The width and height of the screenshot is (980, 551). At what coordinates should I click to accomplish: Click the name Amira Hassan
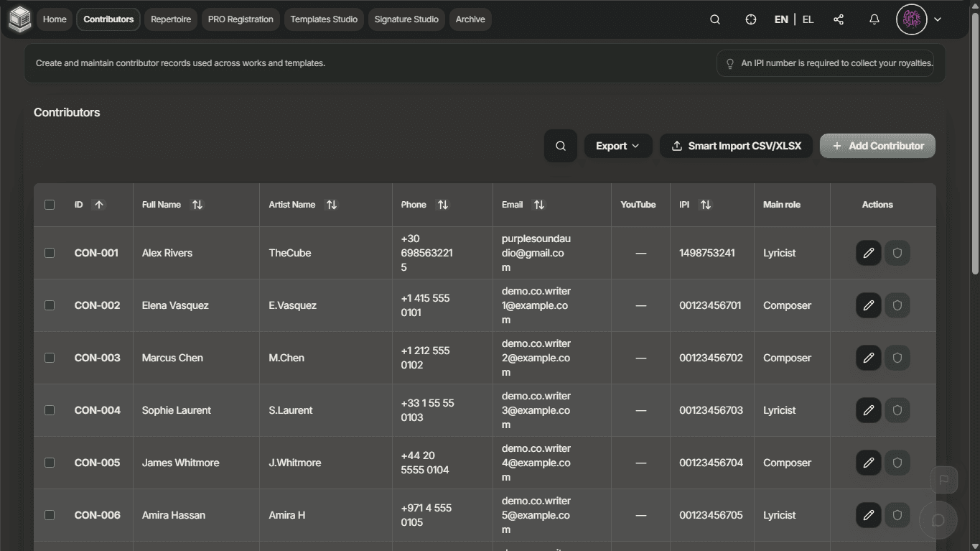pyautogui.click(x=174, y=515)
